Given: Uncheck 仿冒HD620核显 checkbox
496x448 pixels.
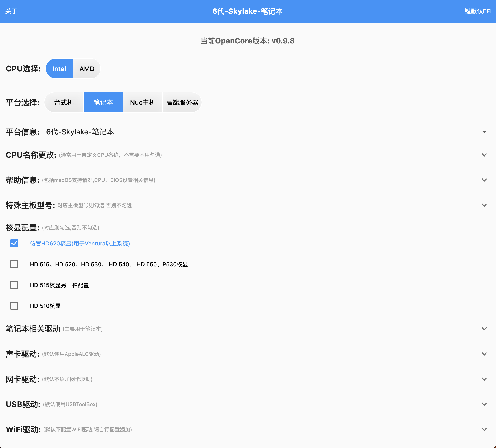Looking at the screenshot, I should click(14, 244).
